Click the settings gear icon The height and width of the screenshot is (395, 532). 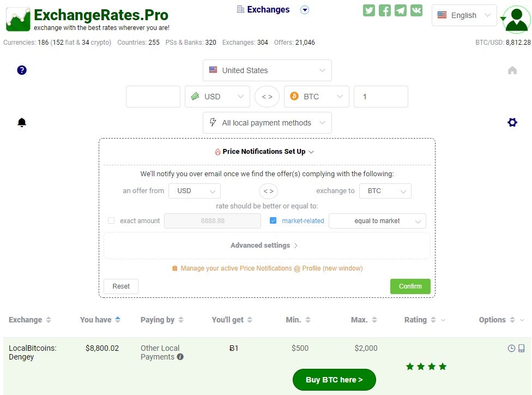512,122
